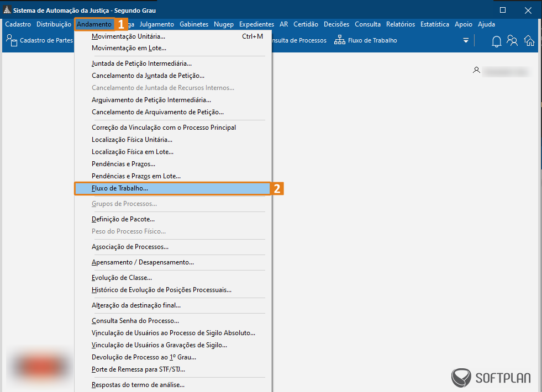
Task: Open the Apoio menu
Action: pos(463,24)
